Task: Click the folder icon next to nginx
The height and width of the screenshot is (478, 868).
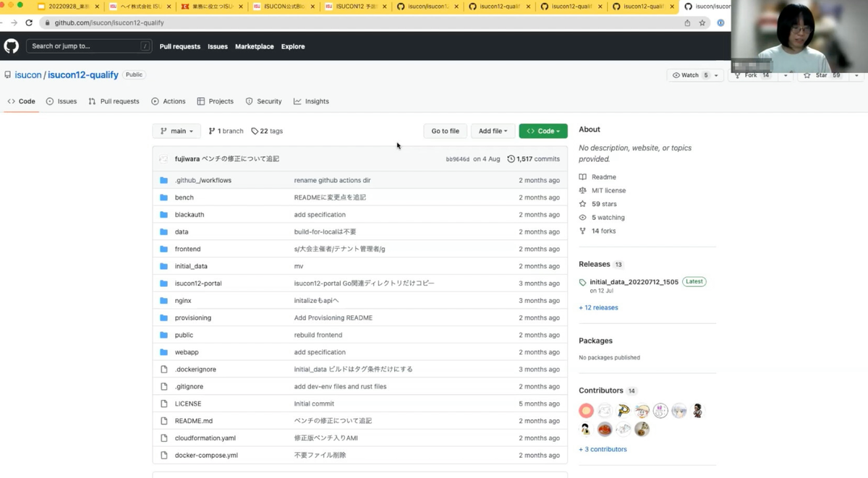Action: point(163,301)
